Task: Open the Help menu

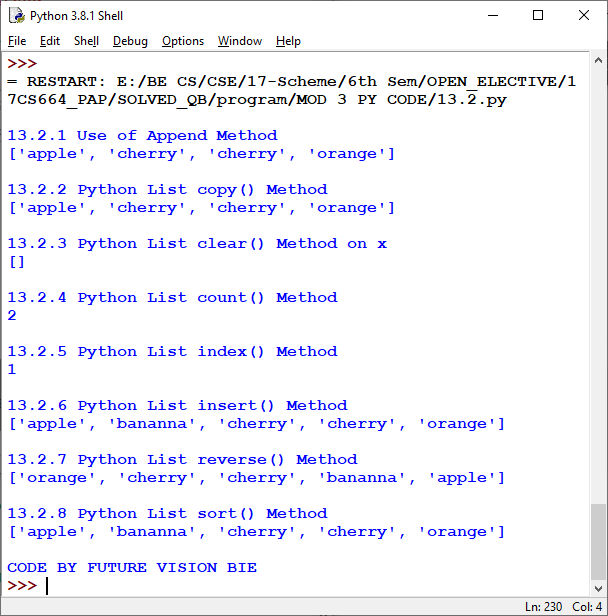Action: pos(288,41)
